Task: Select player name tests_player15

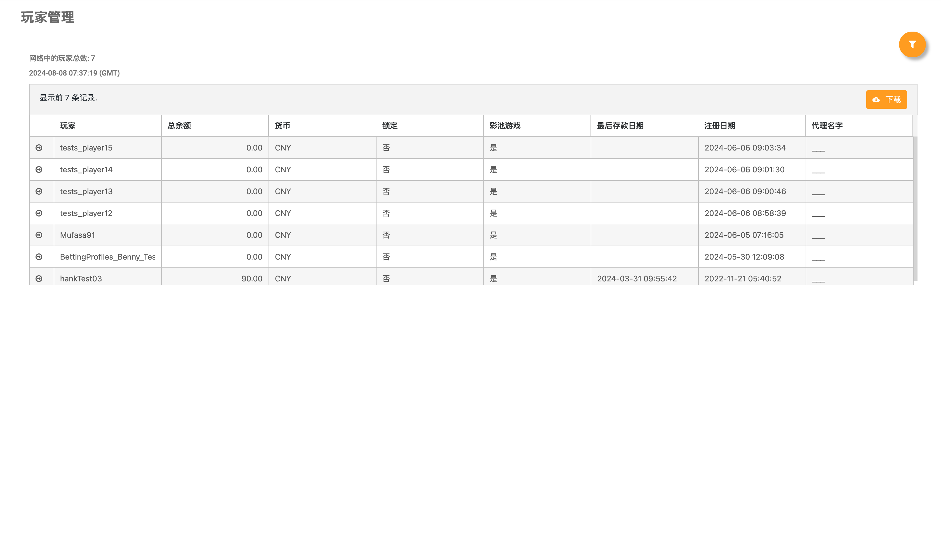Action: 86,147
